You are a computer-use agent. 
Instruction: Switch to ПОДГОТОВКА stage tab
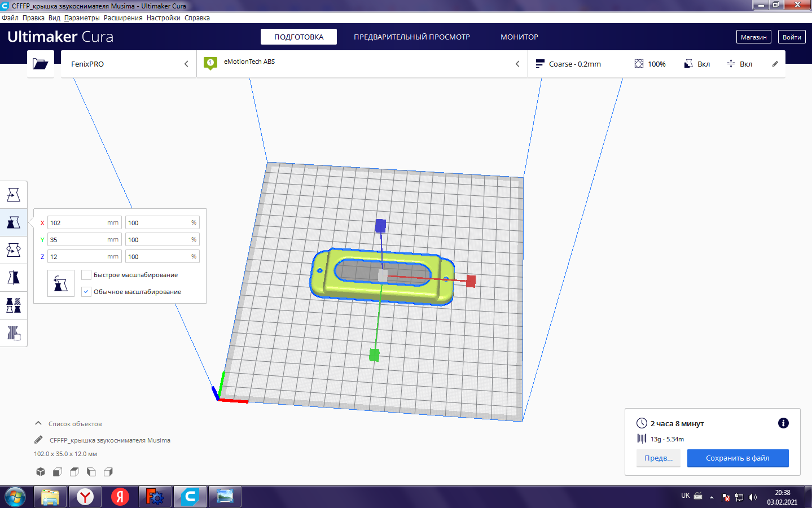(x=299, y=37)
